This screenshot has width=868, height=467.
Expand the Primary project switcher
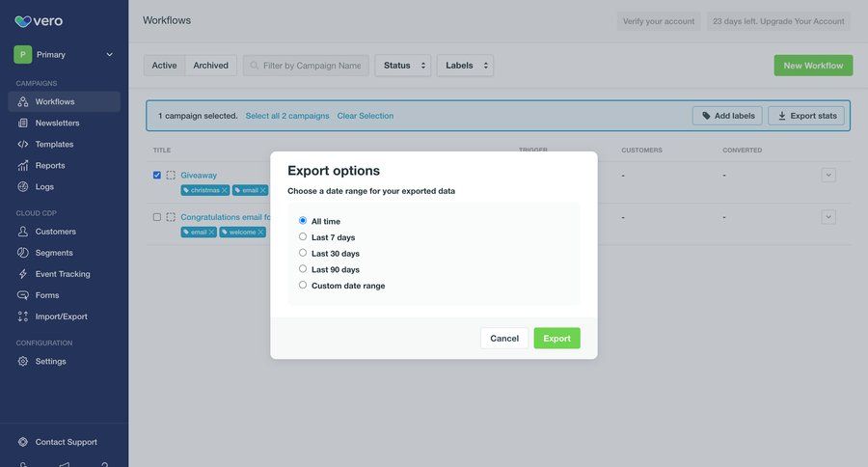[110, 54]
